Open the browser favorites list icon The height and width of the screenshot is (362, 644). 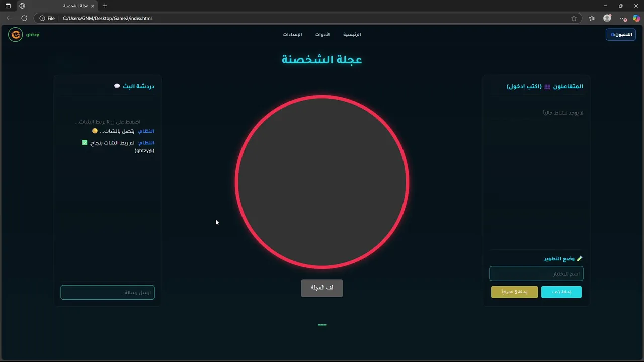pyautogui.click(x=592, y=18)
